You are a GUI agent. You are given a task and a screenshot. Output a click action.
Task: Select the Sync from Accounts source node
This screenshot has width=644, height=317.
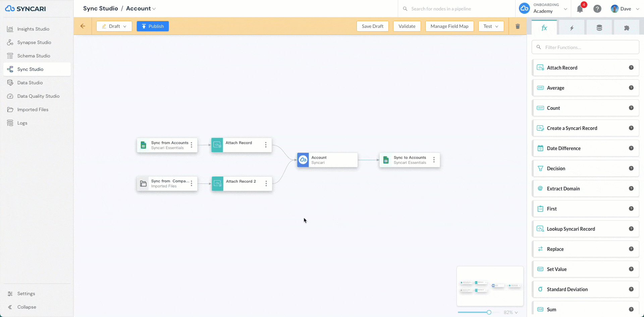tap(167, 145)
